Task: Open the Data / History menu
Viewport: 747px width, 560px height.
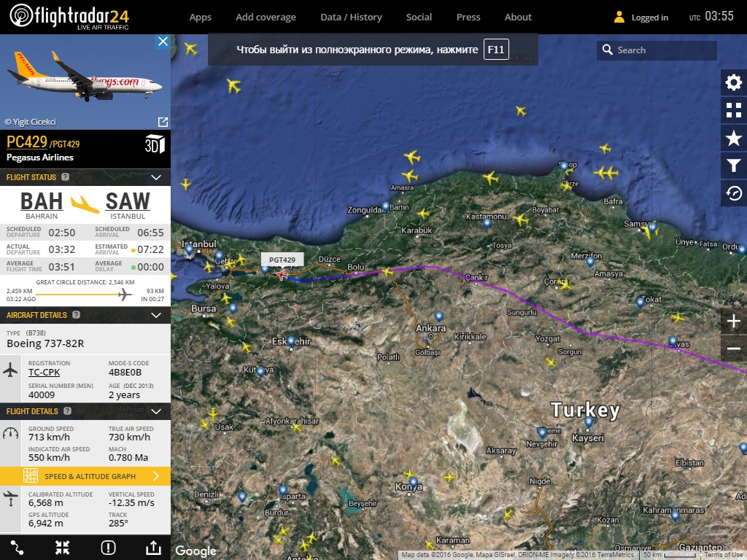Action: pos(351,17)
